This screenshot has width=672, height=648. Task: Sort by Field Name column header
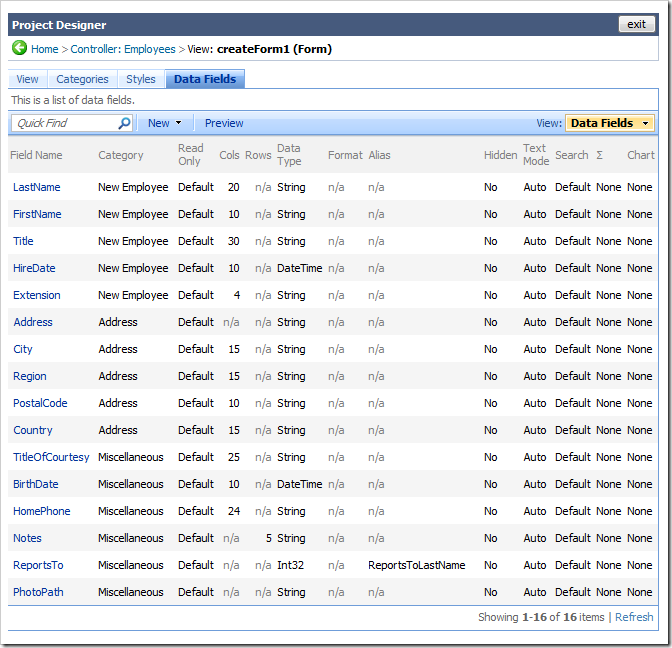[36, 155]
